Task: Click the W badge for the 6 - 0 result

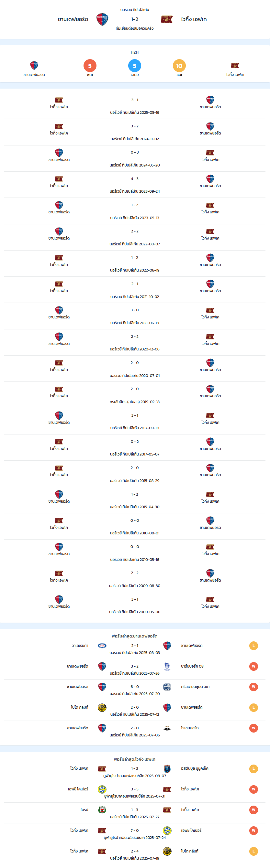Action: point(253,687)
